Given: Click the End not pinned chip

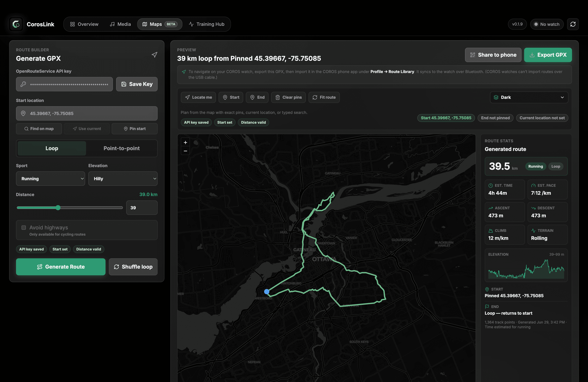Looking at the screenshot, I should [x=495, y=118].
